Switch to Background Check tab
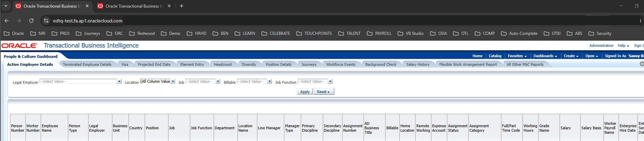644x141 pixels. 381,64
